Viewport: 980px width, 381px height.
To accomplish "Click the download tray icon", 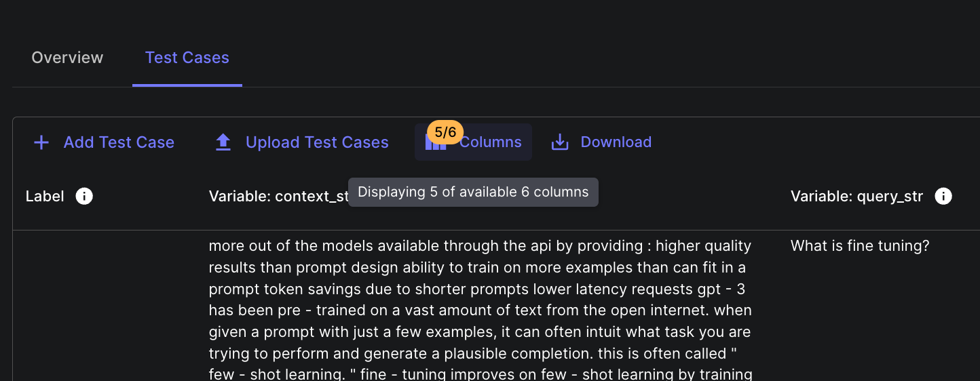I will click(x=560, y=142).
